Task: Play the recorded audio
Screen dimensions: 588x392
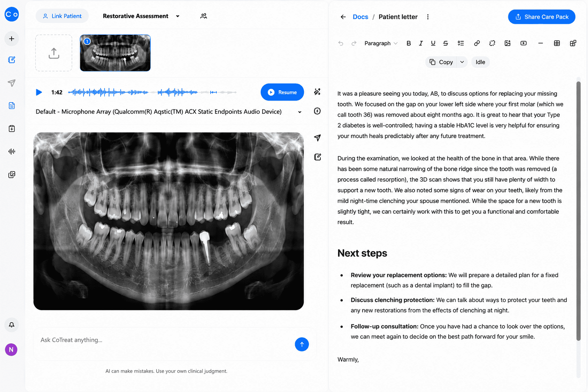Action: tap(39, 92)
